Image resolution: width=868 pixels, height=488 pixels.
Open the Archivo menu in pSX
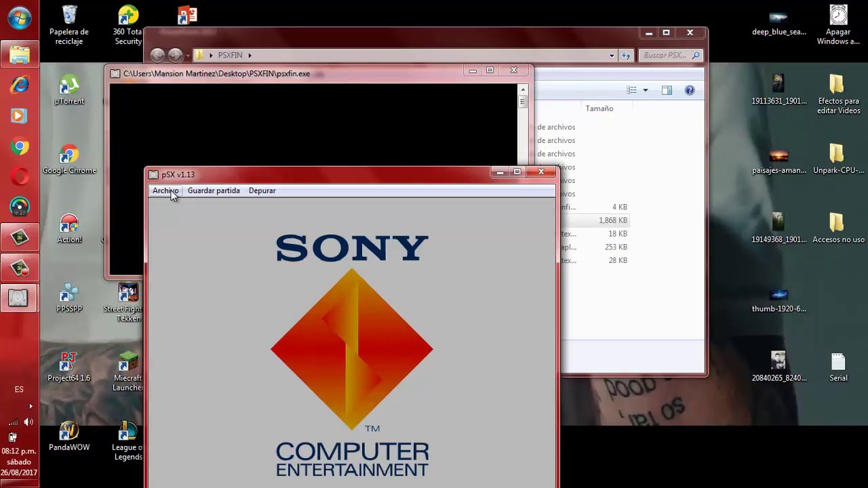point(165,190)
